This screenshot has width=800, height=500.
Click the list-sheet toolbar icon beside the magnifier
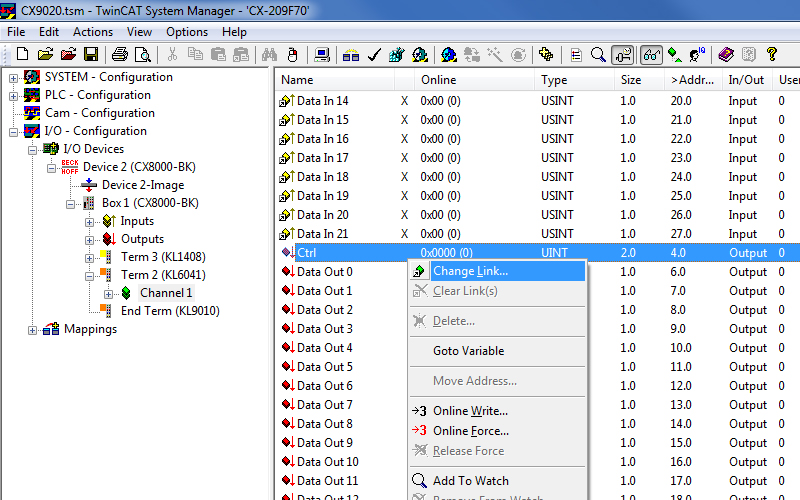[x=576, y=54]
